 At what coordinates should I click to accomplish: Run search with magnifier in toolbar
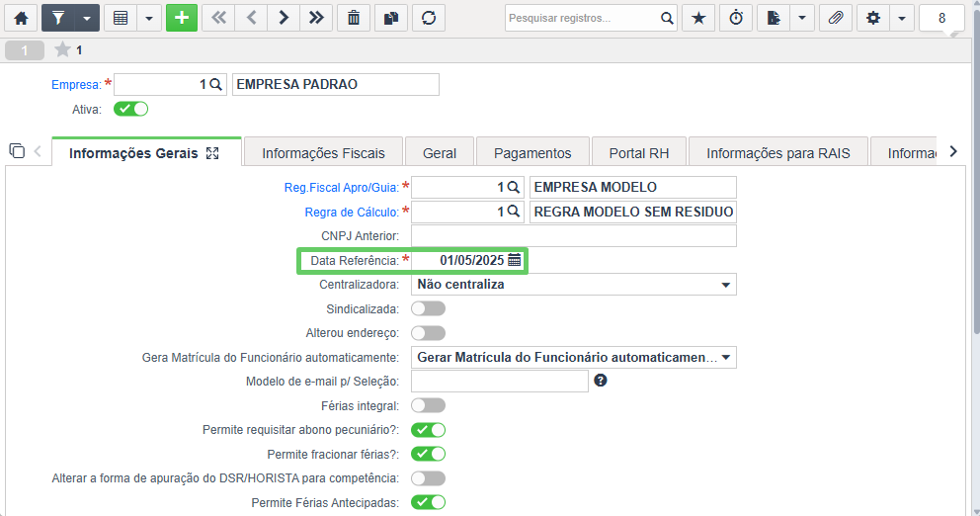pos(668,18)
